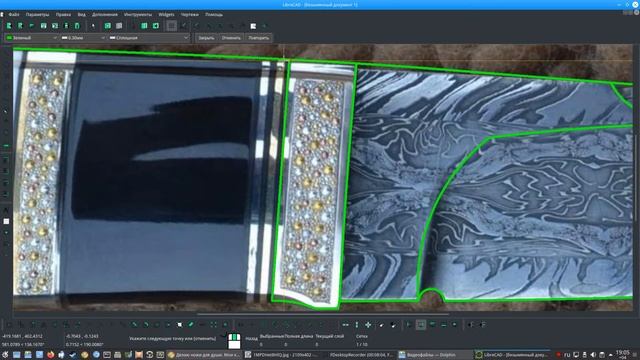Click the Save As toolbar icon

[55, 26]
